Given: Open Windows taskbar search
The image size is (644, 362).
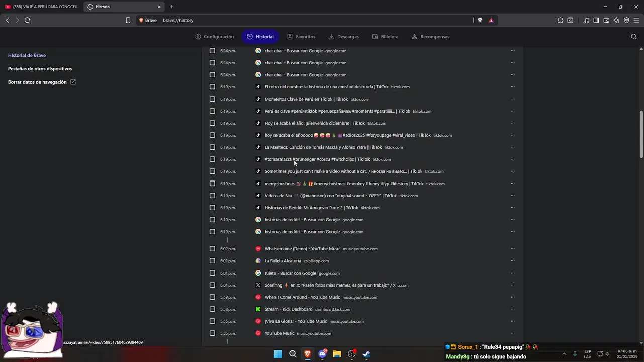Looking at the screenshot, I should (293, 354).
